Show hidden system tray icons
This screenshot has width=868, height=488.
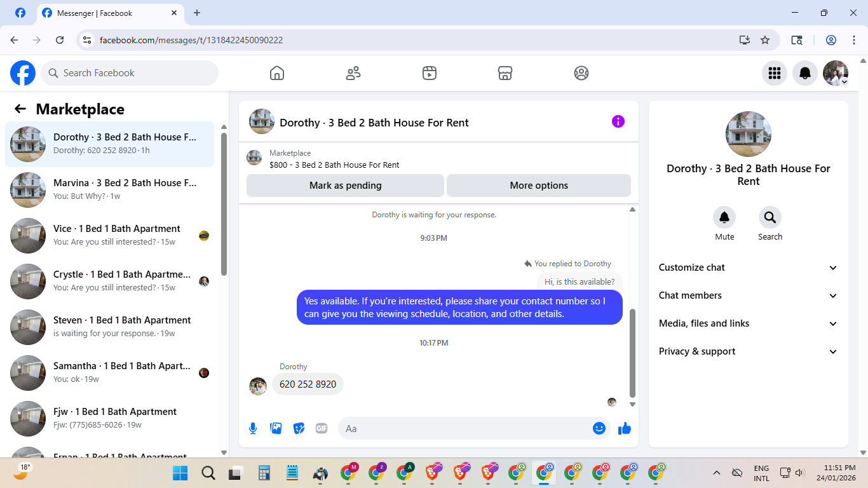pos(717,473)
